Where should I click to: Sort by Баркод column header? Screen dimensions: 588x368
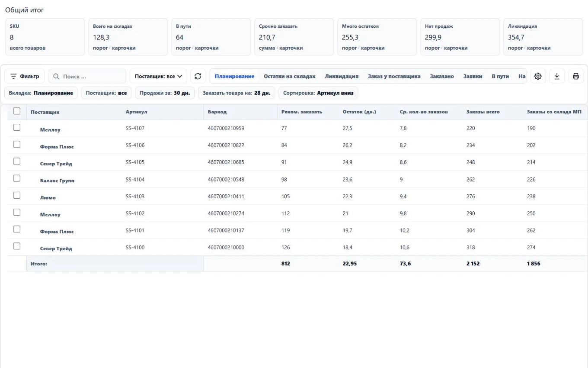(x=217, y=112)
